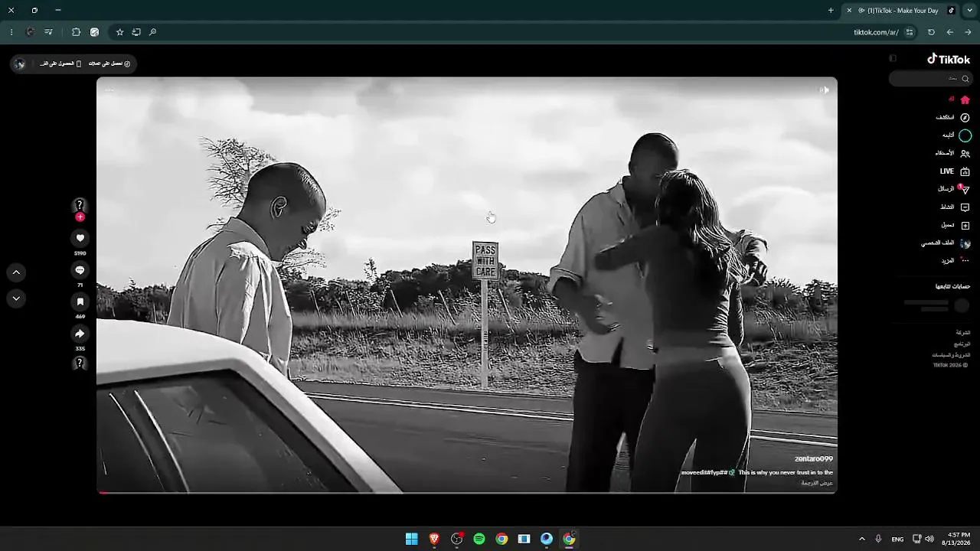Focus the TikTok search field
The width and height of the screenshot is (980, 551).
(x=930, y=79)
